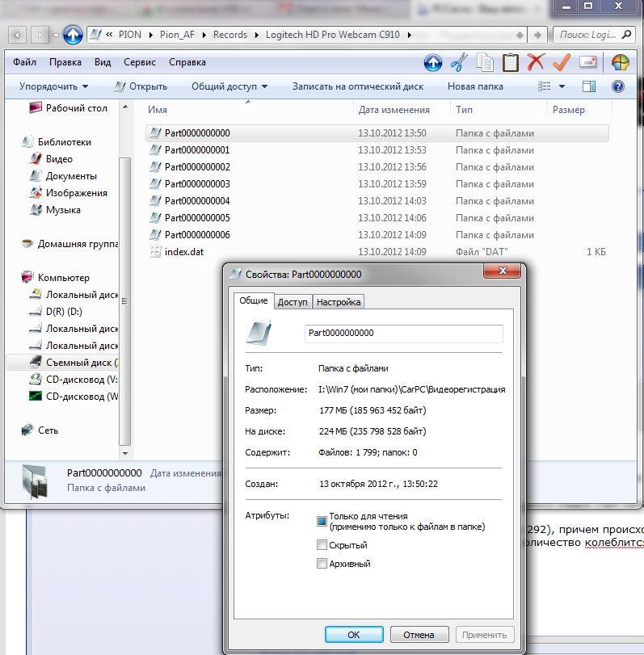
Task: Open the blue Help question mark icon
Action: (x=617, y=86)
